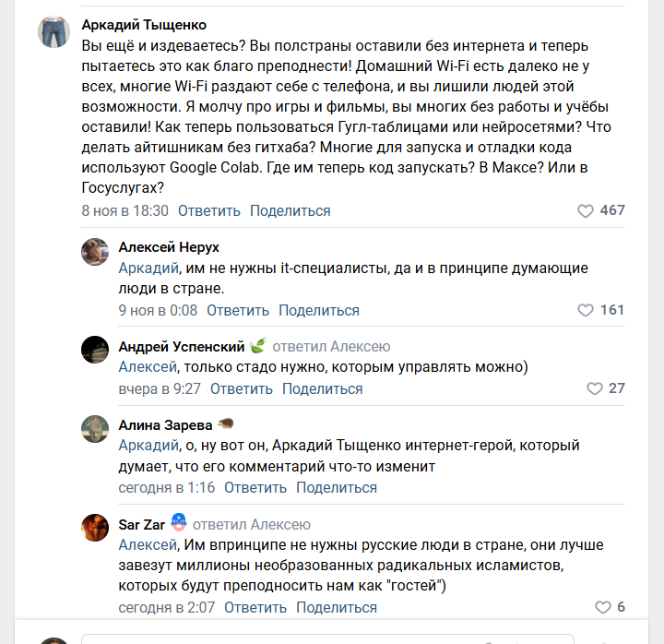Click 'ответил Алексею' next to Андрей Успенский

[331, 347]
